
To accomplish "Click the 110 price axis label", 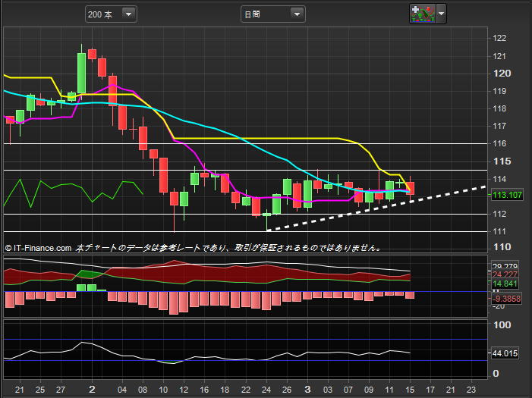I will click(x=502, y=247).
